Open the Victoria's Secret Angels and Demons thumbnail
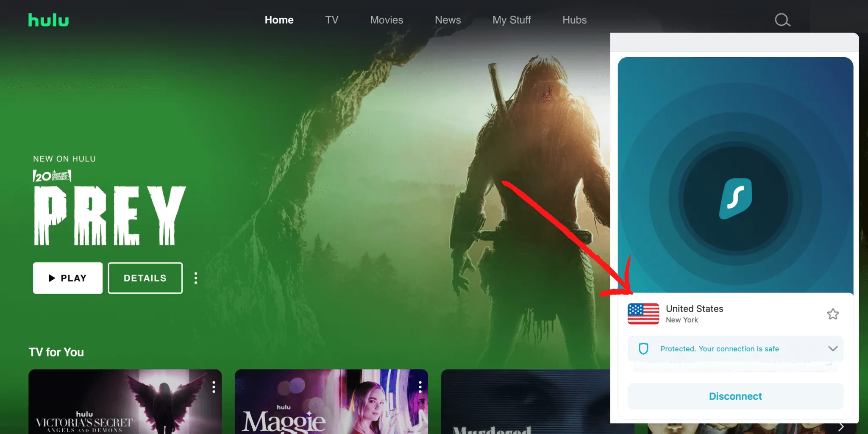Image resolution: width=868 pixels, height=434 pixels. (125, 401)
